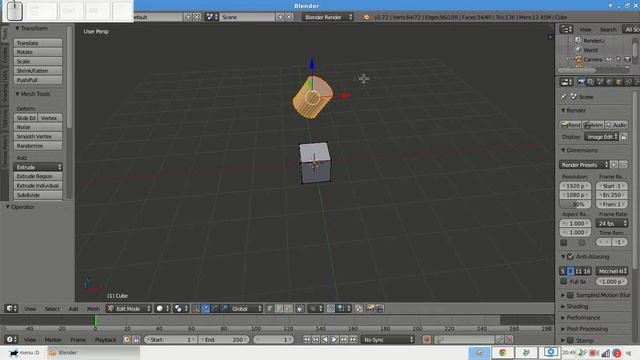Play animation forward
Screen dimensions: 640x360
click(x=334, y=339)
